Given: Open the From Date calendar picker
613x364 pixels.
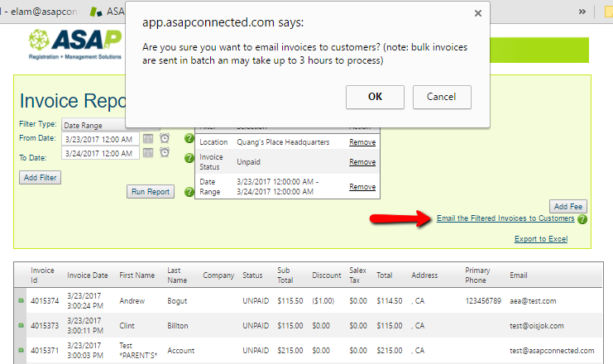Looking at the screenshot, I should click(148, 138).
